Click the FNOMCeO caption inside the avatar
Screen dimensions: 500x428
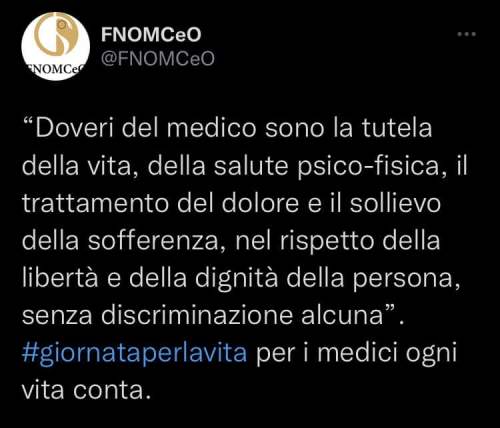coord(56,68)
